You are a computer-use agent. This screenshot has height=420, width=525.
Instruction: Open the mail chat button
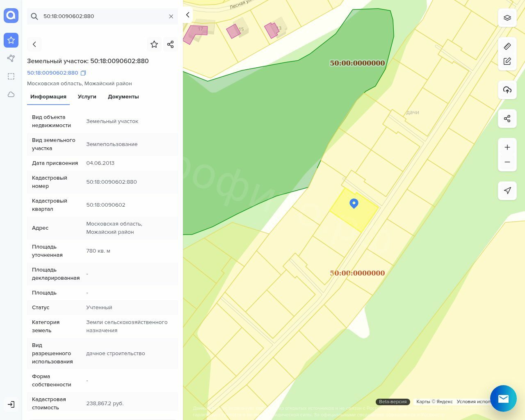point(503,398)
